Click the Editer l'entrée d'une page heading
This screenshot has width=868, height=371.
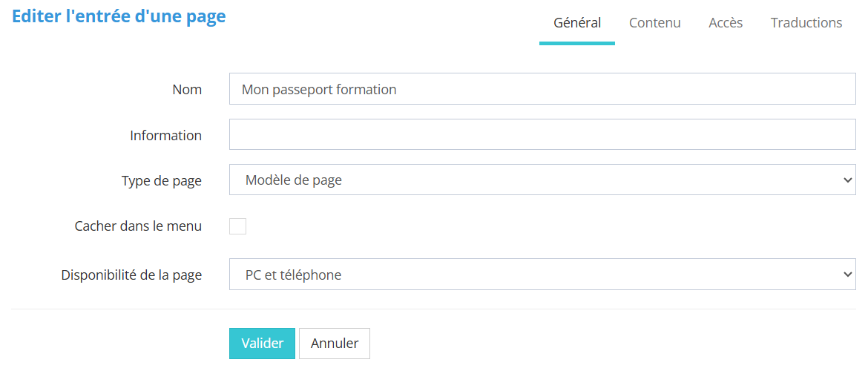coord(119,16)
